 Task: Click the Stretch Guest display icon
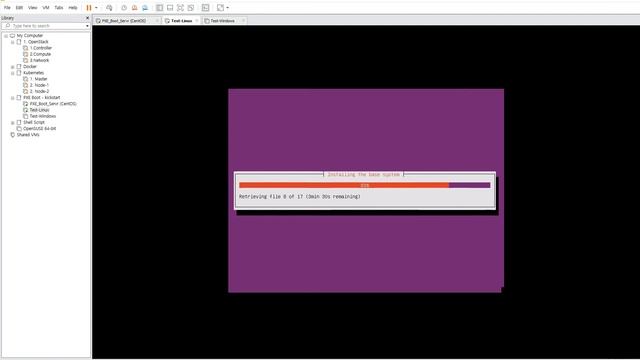220,8
